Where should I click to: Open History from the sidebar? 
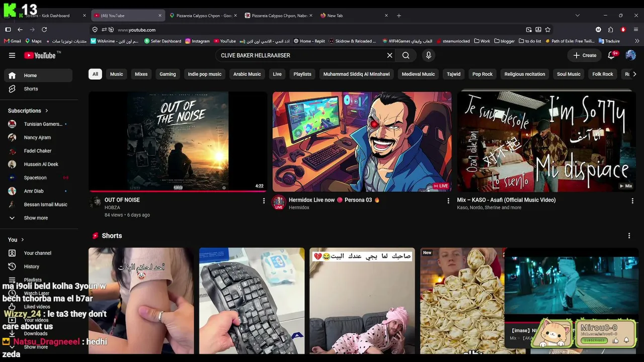coord(38,266)
